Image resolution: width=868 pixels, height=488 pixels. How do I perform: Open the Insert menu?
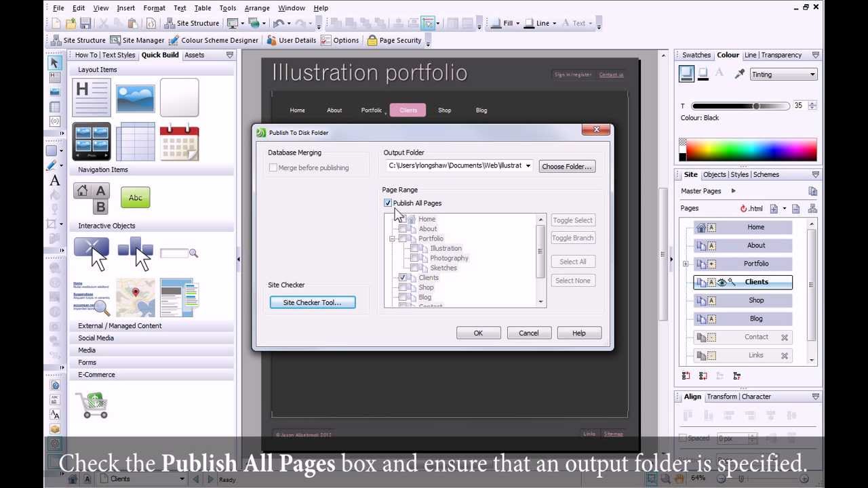coord(125,8)
